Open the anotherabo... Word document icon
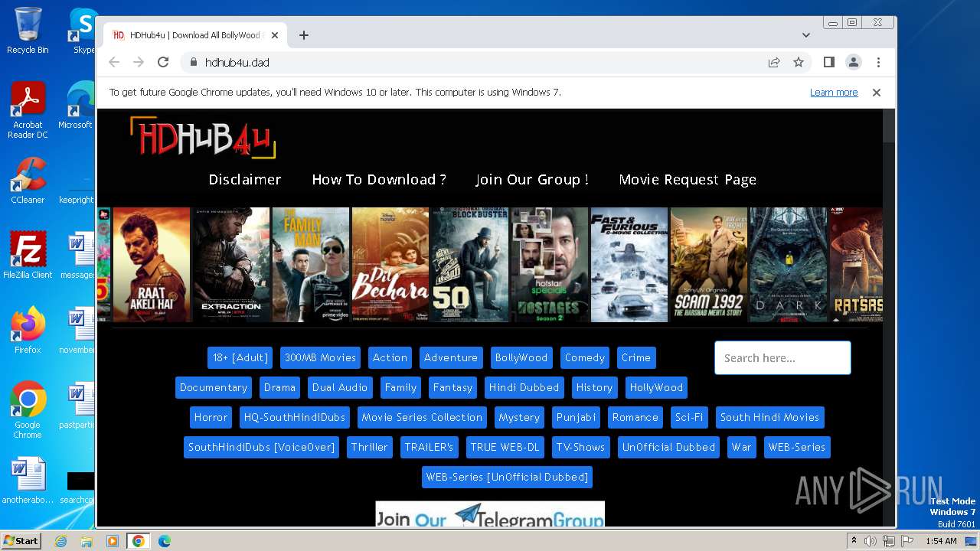The width and height of the screenshot is (980, 551). point(28,481)
